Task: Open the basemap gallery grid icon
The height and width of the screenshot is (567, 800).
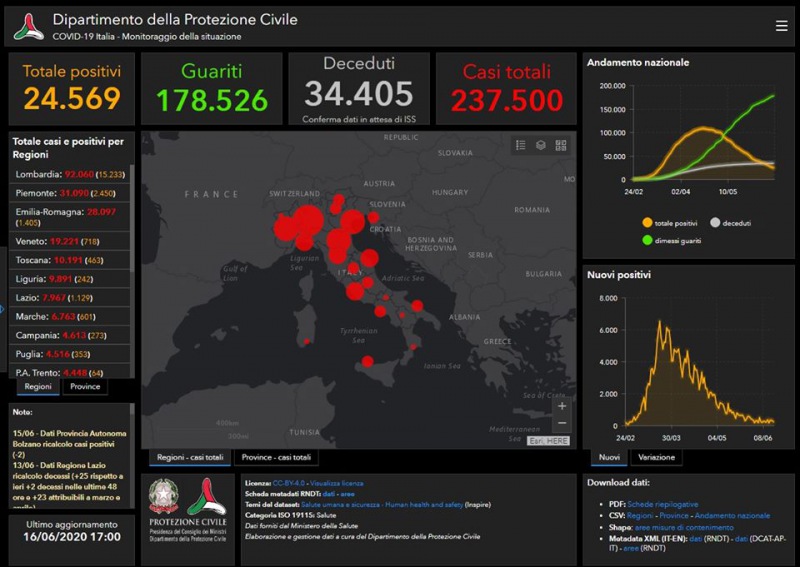Action: pyautogui.click(x=561, y=145)
